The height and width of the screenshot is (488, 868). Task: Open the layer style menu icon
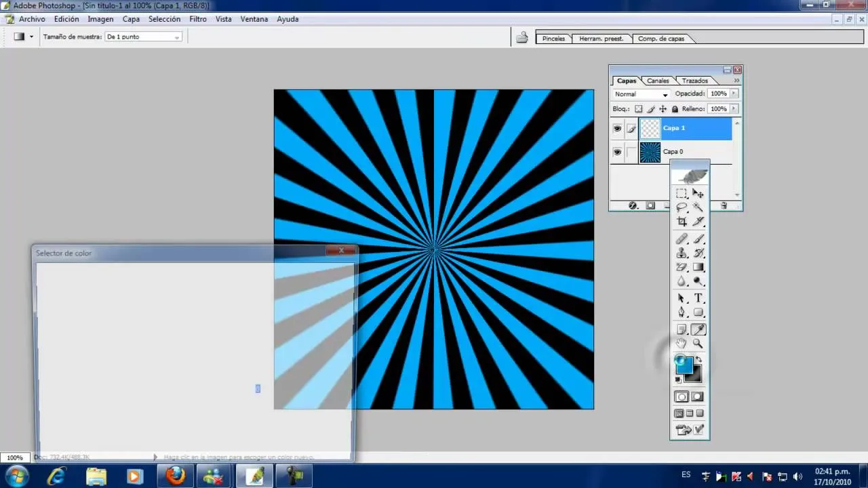tap(633, 205)
